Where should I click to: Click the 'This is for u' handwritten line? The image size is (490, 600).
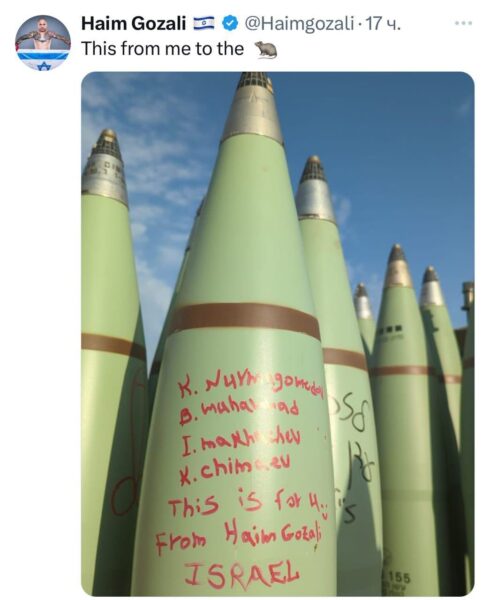[x=249, y=501]
